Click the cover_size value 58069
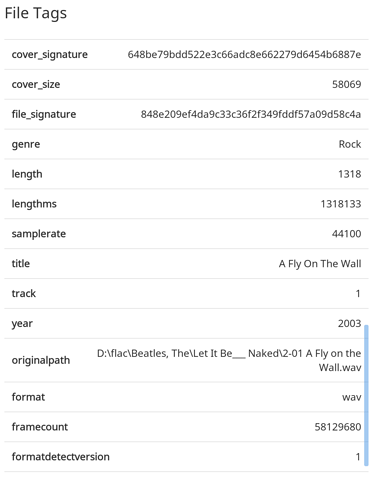The width and height of the screenshot is (378, 499). point(347,84)
